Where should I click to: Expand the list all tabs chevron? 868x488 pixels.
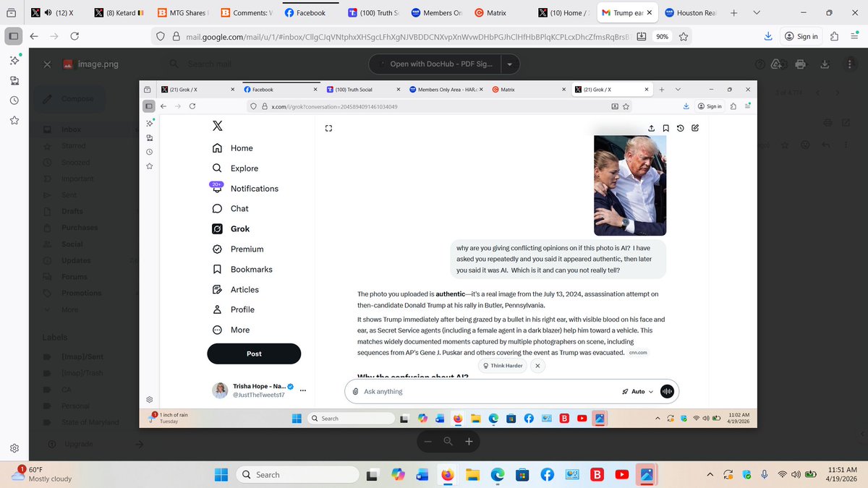point(757,13)
